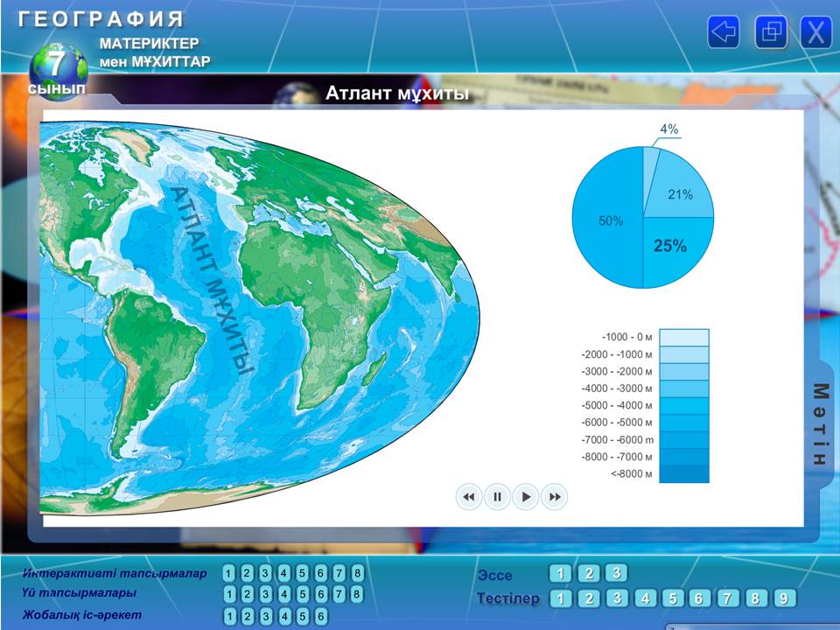Open interactive task number 8

(x=357, y=573)
